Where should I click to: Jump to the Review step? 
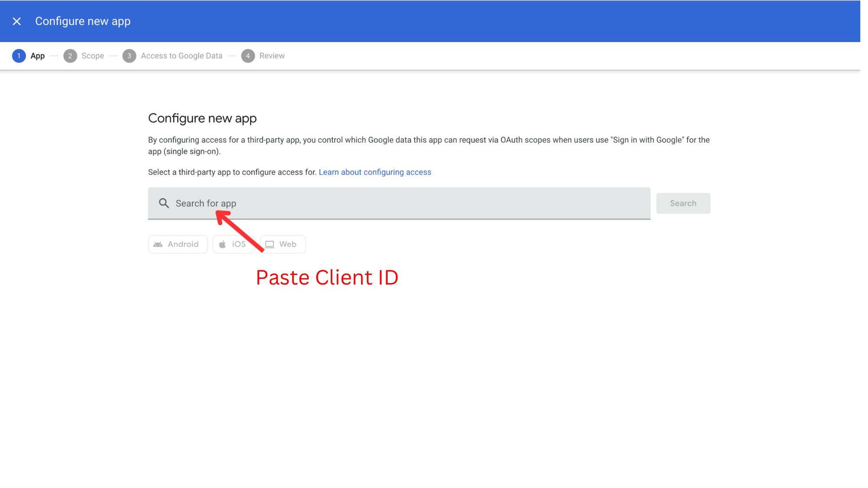point(272,56)
